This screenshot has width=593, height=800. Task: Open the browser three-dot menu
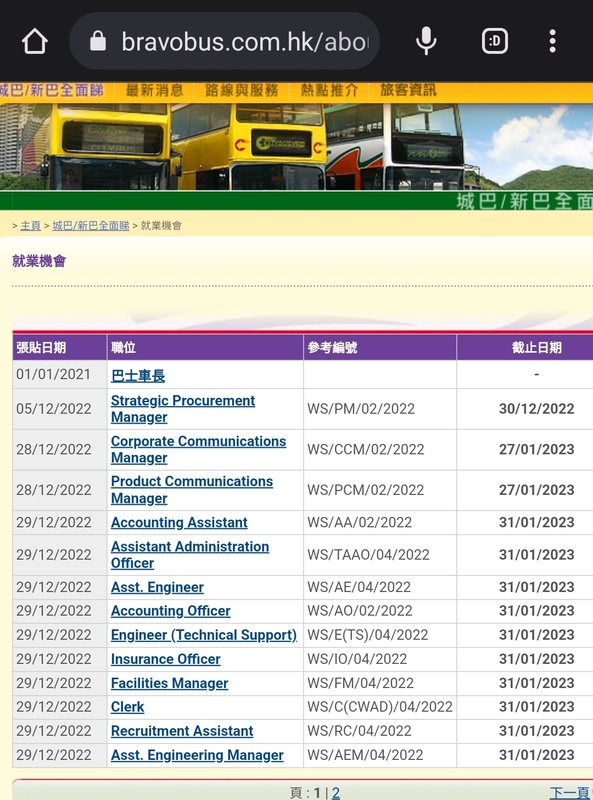[552, 41]
